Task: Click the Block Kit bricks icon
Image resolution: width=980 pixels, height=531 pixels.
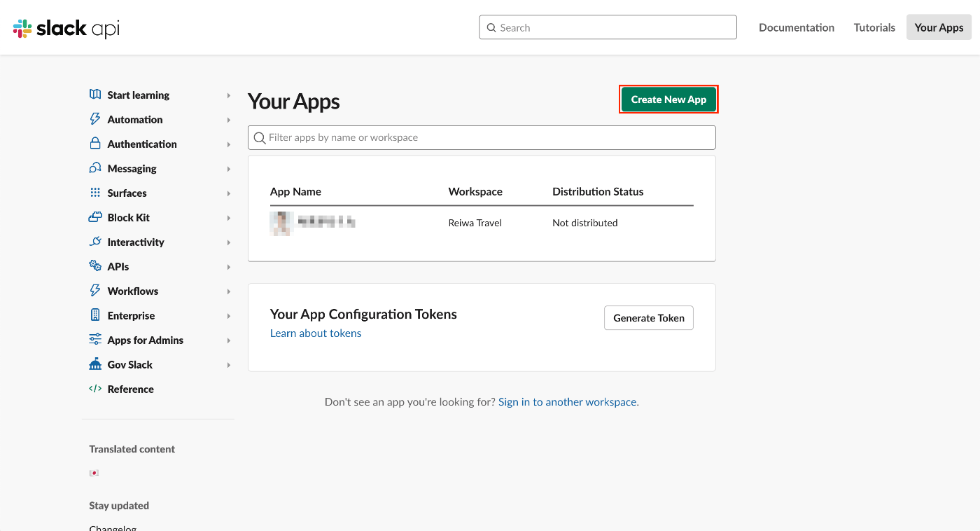Action: click(x=95, y=217)
